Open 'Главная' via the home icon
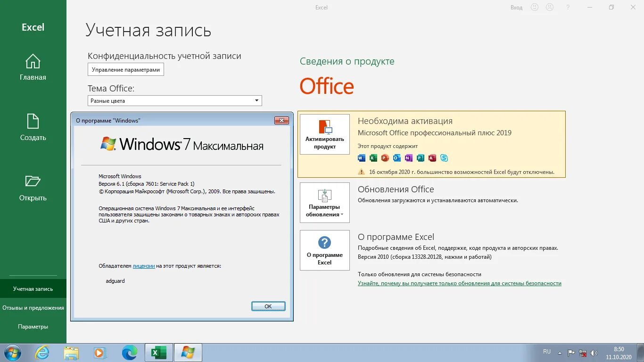 click(x=33, y=61)
